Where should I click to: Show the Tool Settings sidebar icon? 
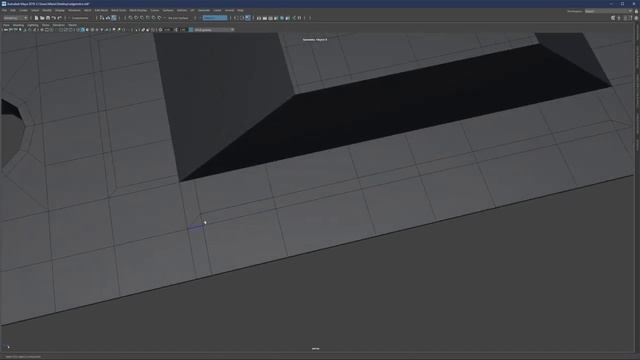(631, 18)
